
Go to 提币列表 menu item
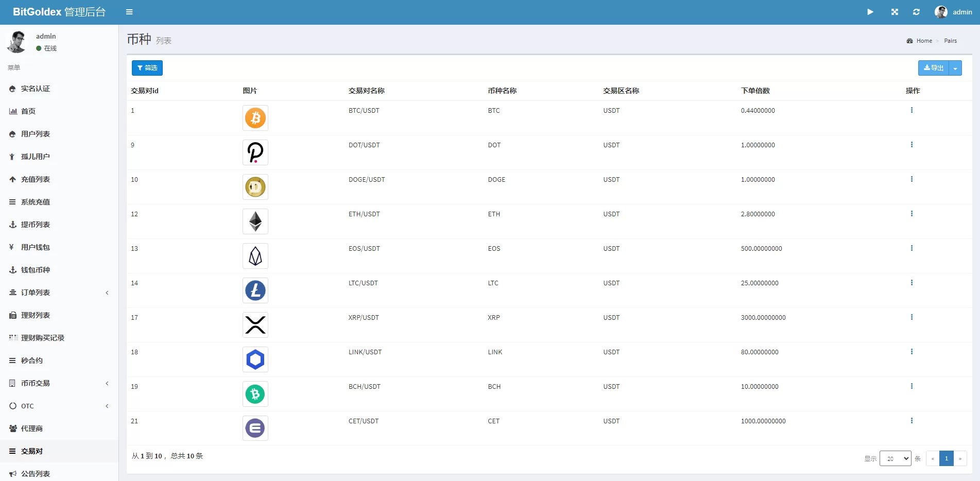point(36,225)
